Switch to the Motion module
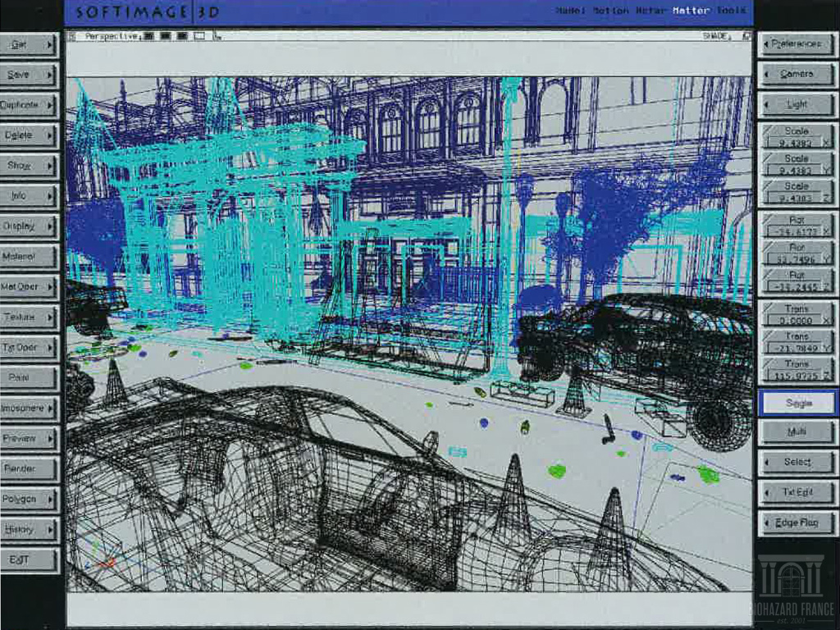 (x=611, y=11)
